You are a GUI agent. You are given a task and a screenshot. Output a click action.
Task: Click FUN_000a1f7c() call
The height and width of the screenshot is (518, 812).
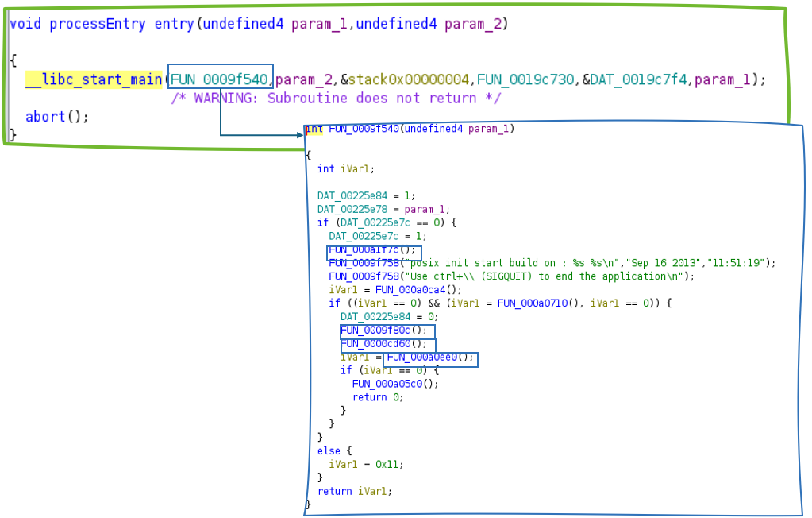coord(371,249)
